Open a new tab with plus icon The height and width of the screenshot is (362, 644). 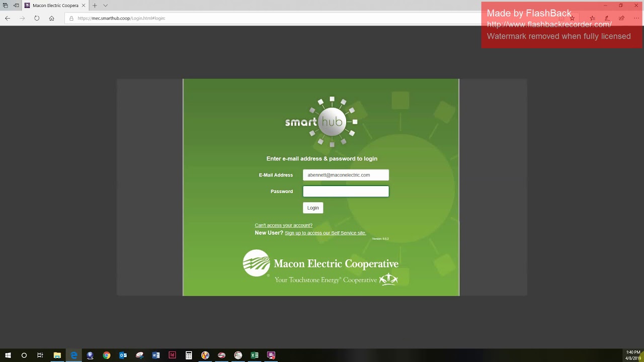pos(95,6)
